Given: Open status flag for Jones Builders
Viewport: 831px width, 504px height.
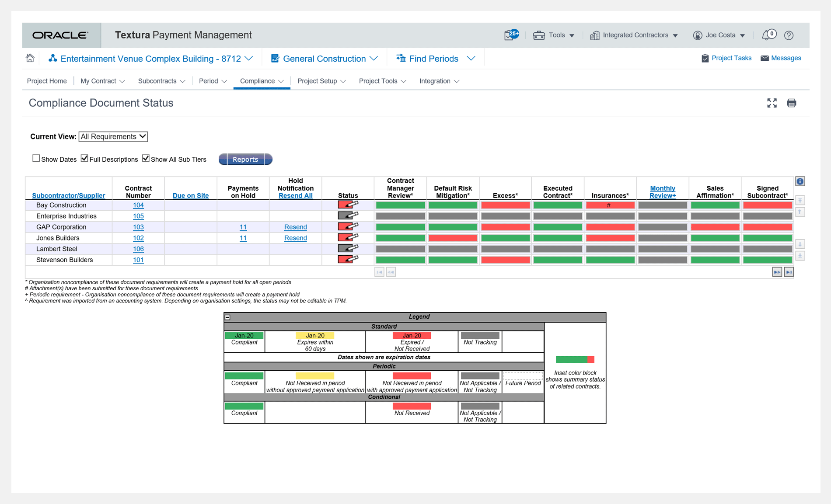Looking at the screenshot, I should tap(348, 237).
